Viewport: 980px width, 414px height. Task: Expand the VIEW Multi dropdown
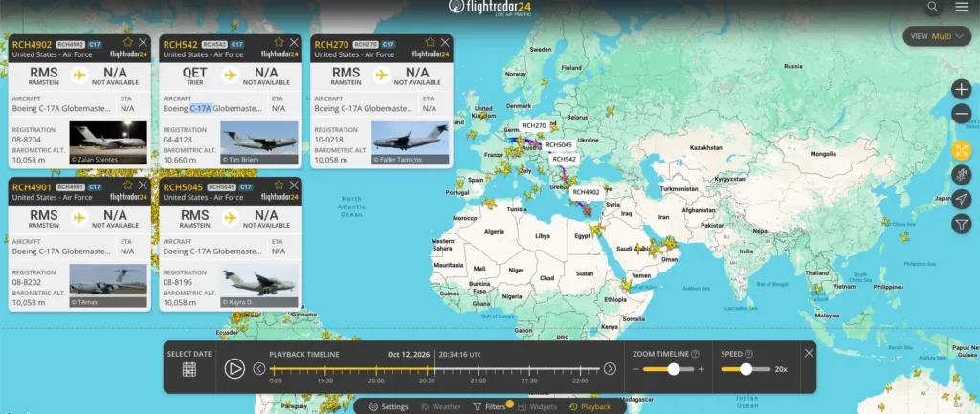936,36
